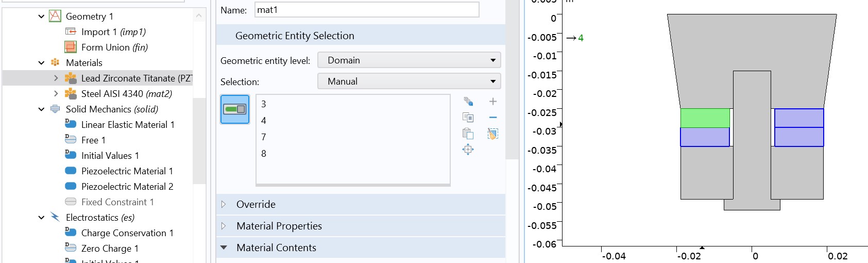
Task: Select Steel AISI 4340 material node
Action: [x=126, y=94]
